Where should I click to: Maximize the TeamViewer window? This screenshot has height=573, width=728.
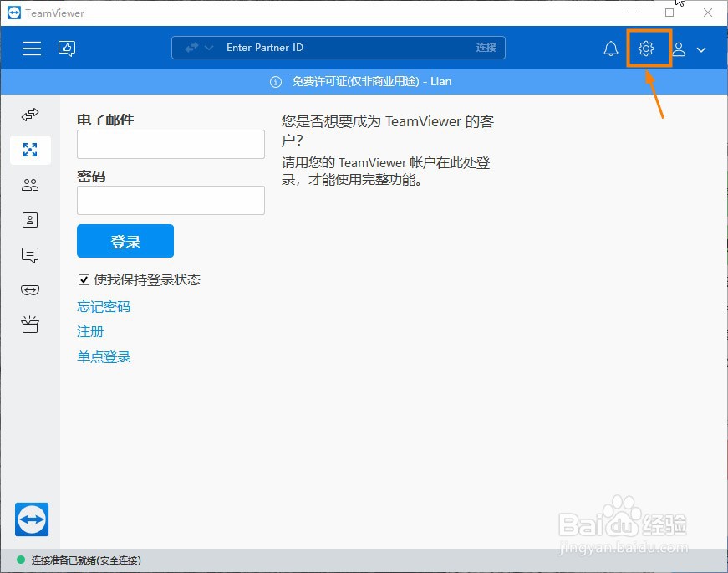click(669, 13)
